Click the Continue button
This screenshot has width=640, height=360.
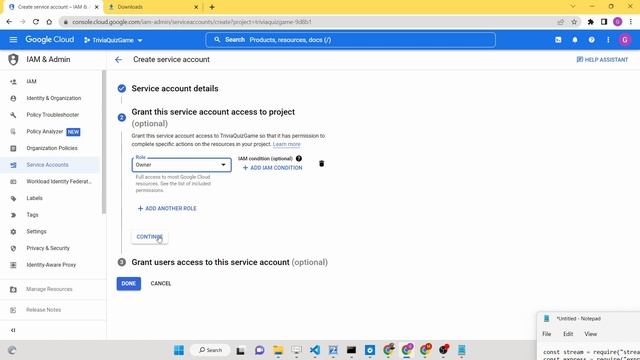(x=149, y=237)
